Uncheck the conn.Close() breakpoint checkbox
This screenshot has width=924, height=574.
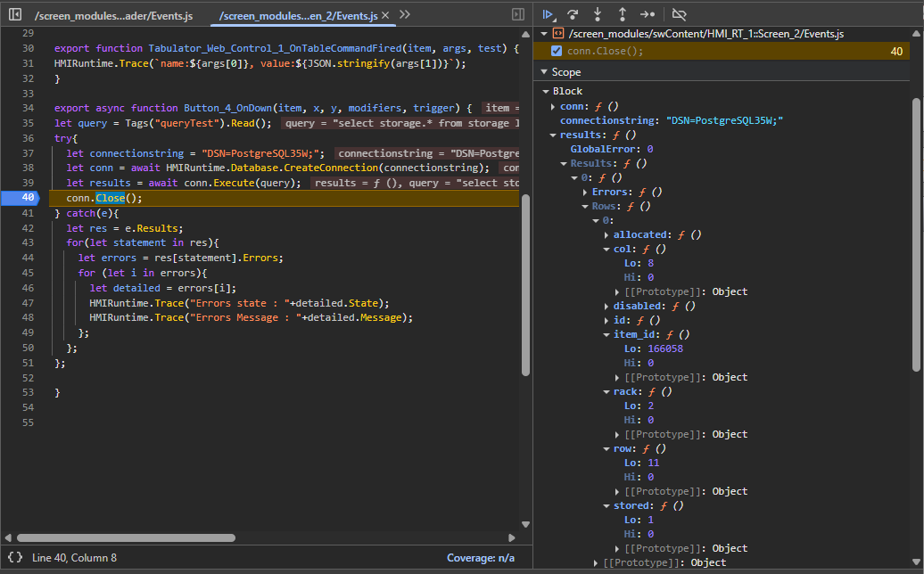tap(557, 51)
